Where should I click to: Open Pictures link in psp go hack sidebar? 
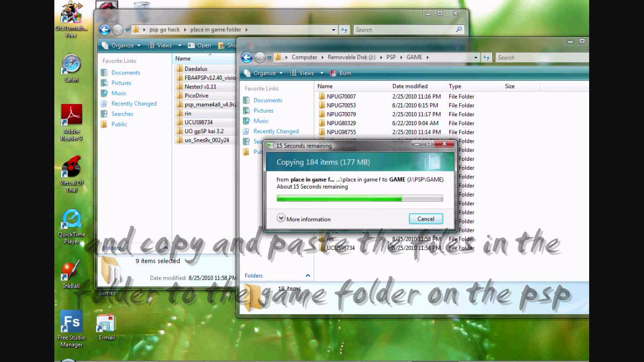[121, 83]
